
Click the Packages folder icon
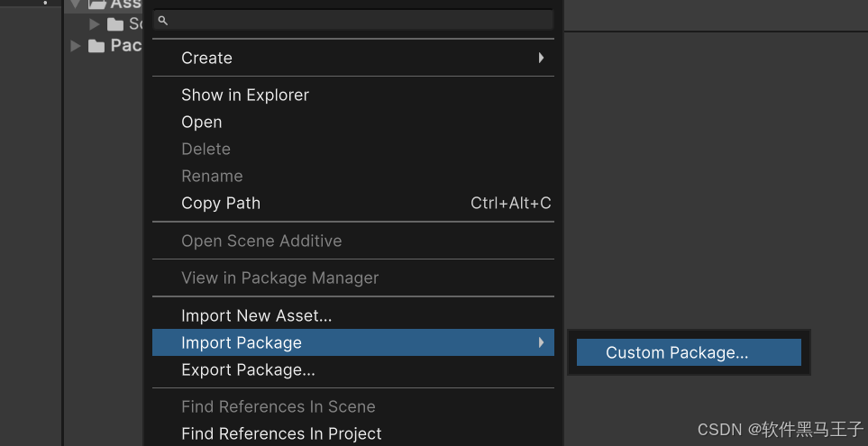coord(96,46)
